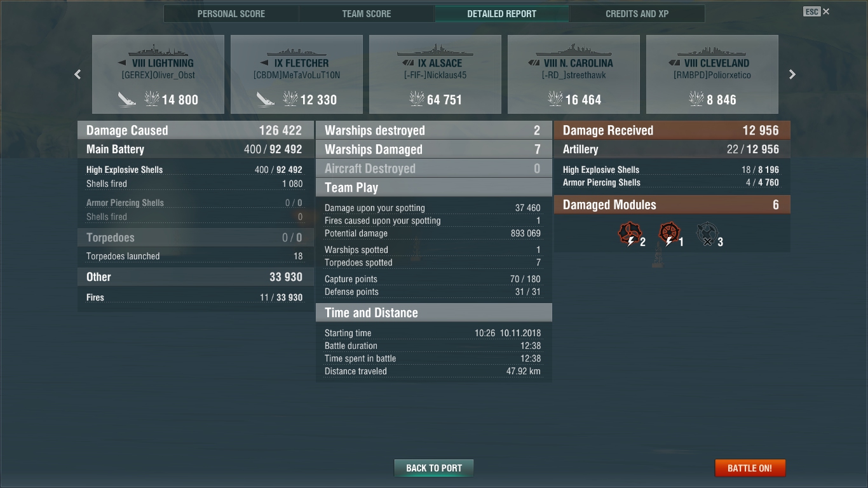The image size is (868, 488).
Task: Open the Personal Score tab
Action: [x=231, y=14]
